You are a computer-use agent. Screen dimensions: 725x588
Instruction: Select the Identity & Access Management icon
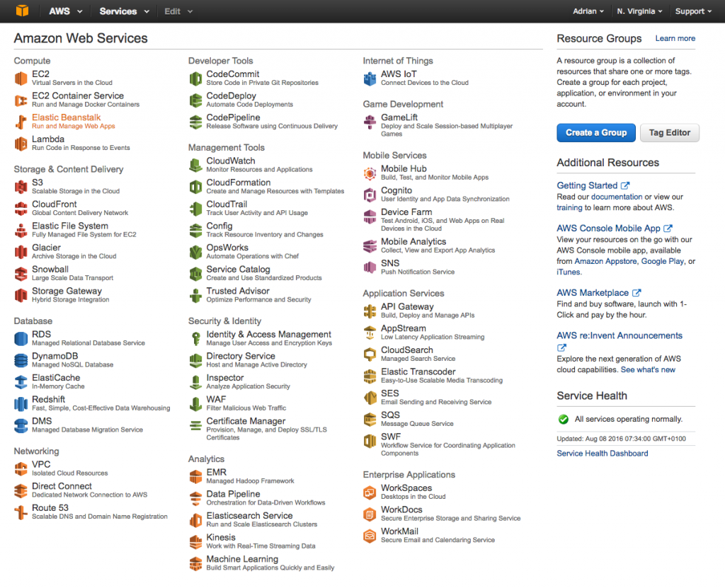(x=197, y=338)
